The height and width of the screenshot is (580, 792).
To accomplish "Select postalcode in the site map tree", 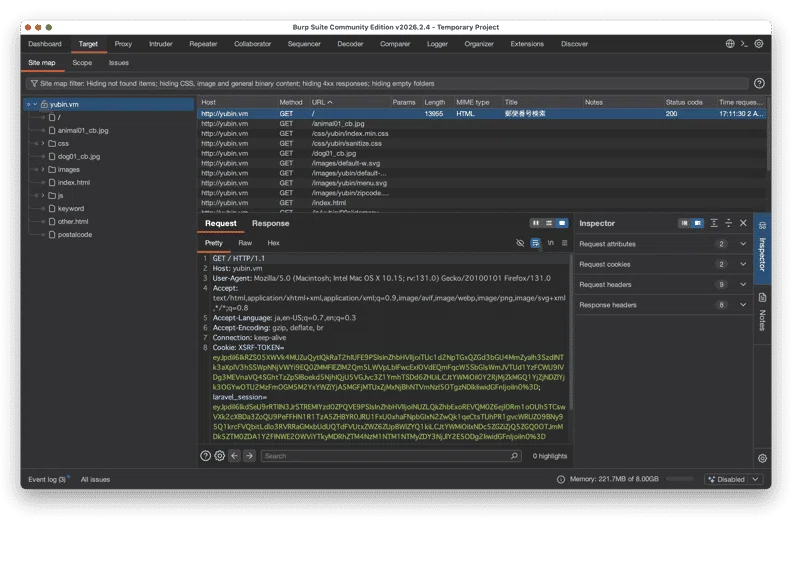I will pyautogui.click(x=75, y=234).
